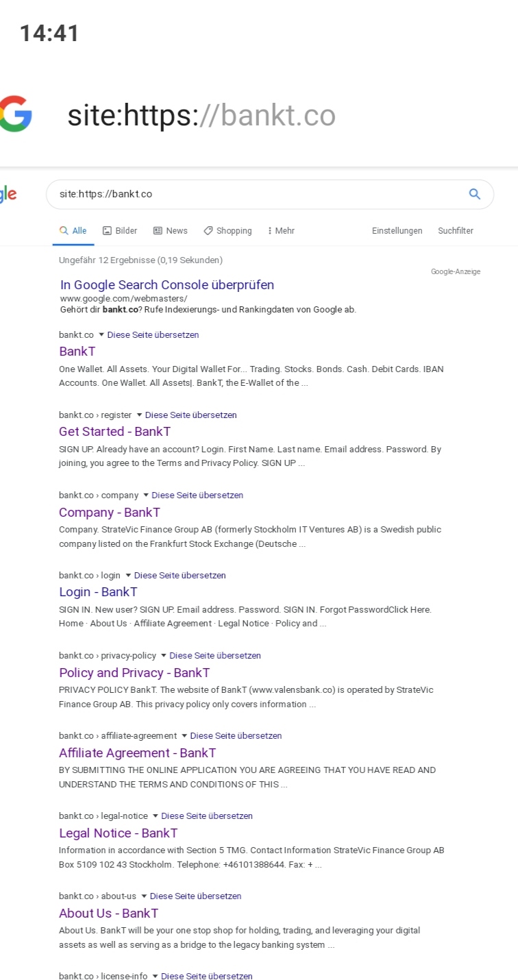
Task: Expand dropdown arrow next to bankt.co › register
Action: (139, 415)
